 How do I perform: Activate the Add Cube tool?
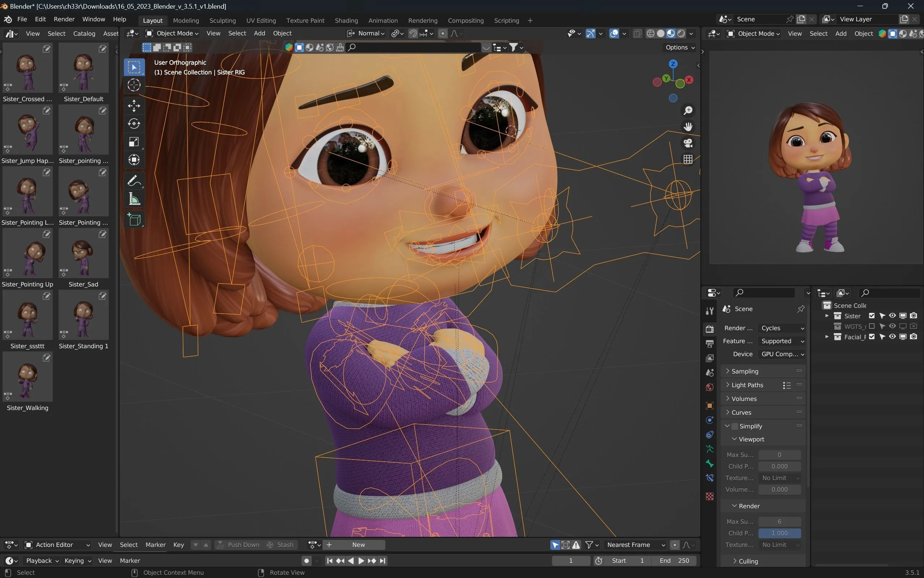point(134,219)
